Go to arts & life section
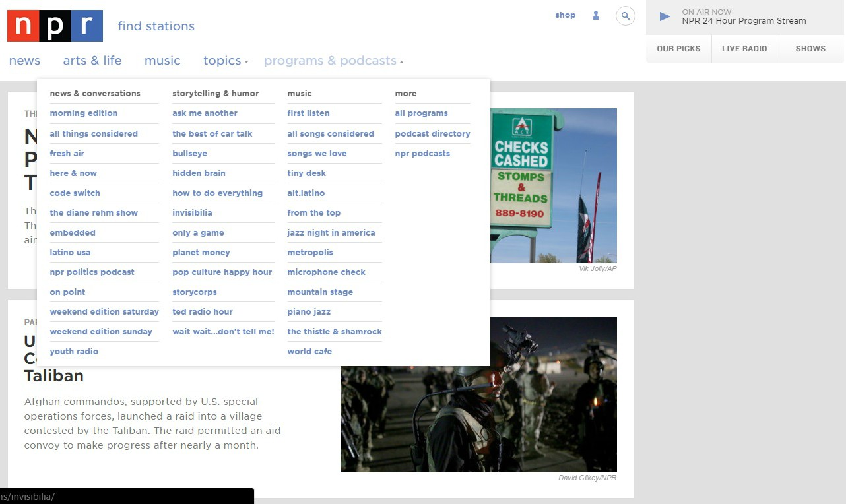 click(x=92, y=61)
